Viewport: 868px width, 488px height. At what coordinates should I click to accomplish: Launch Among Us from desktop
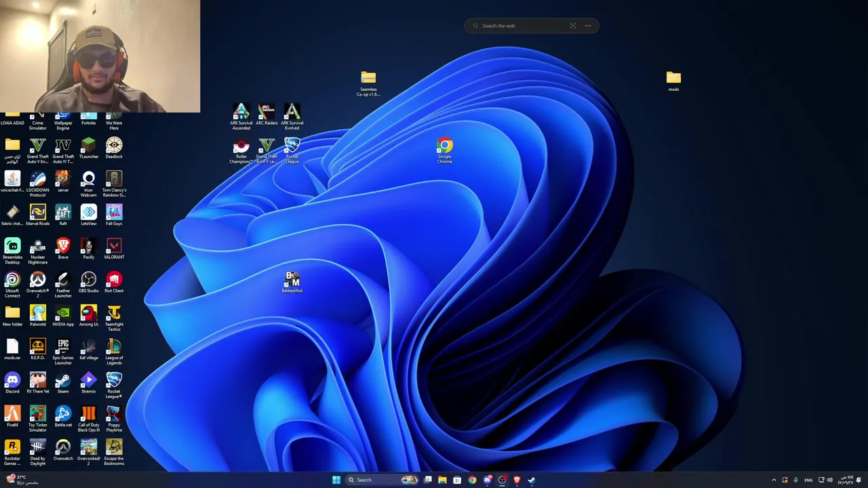tap(88, 316)
